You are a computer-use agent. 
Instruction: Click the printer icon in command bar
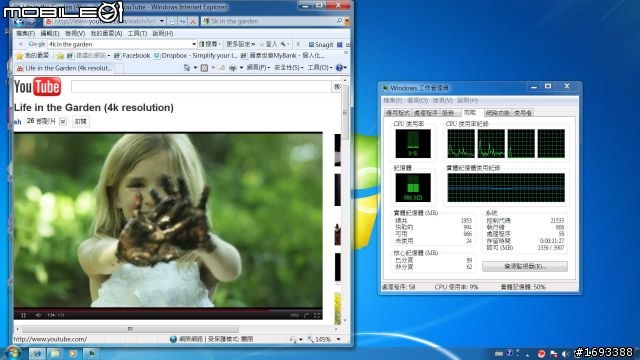[x=233, y=68]
